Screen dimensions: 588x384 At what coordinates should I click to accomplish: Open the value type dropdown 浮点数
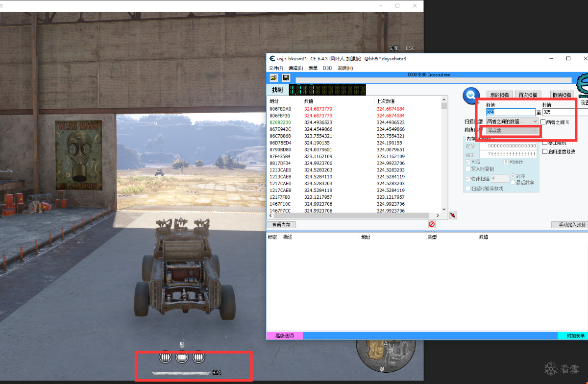[512, 130]
